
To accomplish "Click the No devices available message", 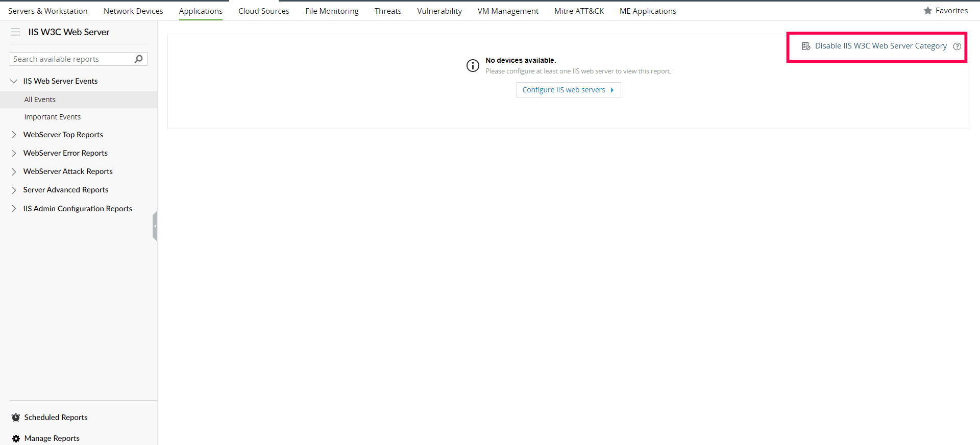I will tap(521, 60).
